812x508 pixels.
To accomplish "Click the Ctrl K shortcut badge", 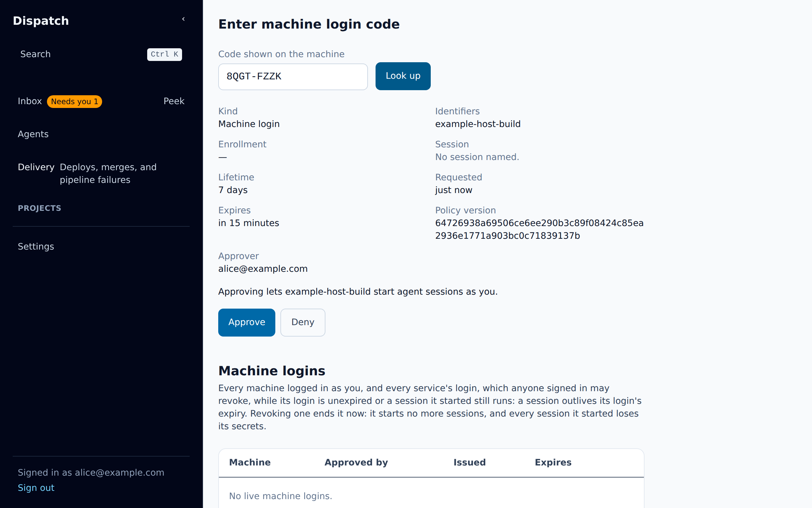I will [164, 54].
